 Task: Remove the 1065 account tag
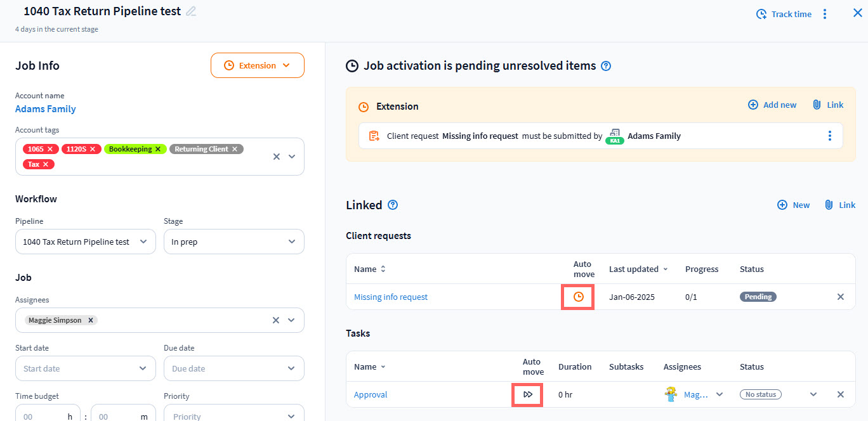click(50, 149)
